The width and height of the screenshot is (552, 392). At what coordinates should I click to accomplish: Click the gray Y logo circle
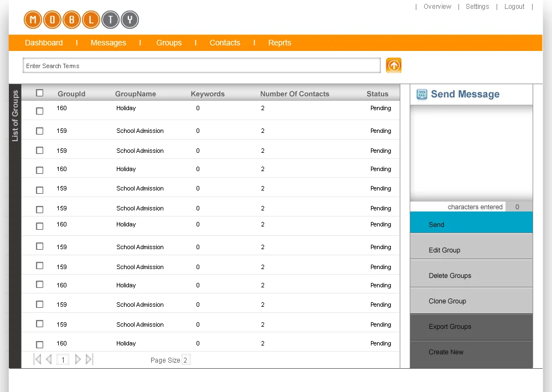tap(130, 19)
